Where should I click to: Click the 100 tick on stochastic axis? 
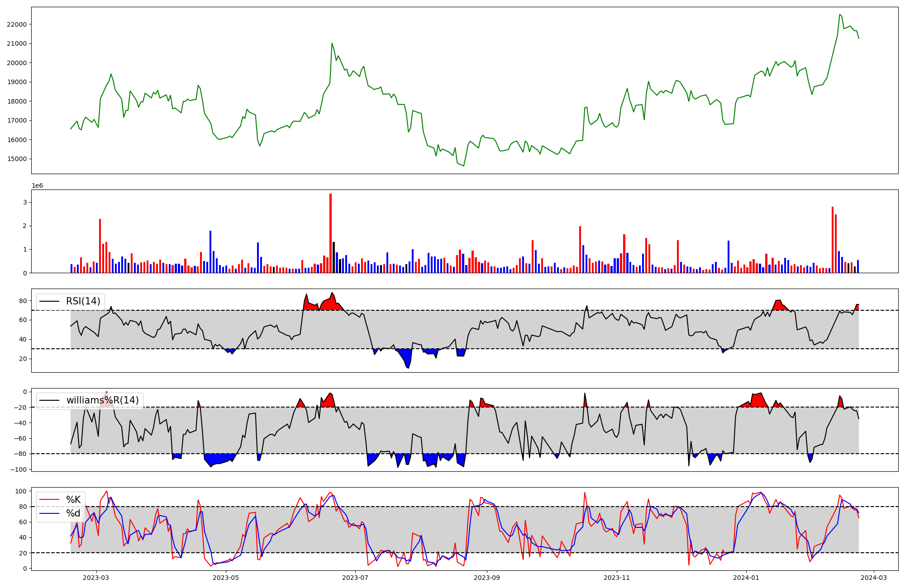(21, 491)
